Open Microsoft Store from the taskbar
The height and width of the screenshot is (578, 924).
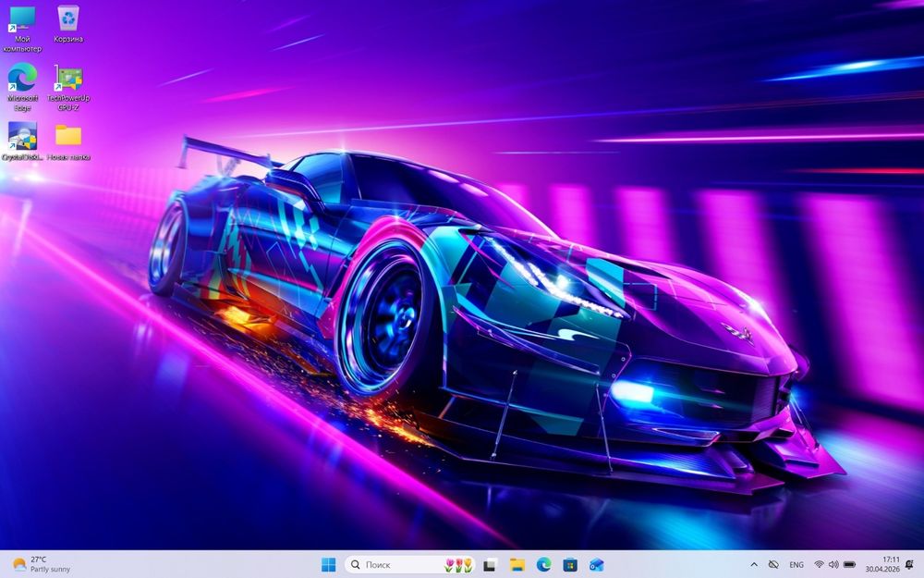pyautogui.click(x=570, y=564)
